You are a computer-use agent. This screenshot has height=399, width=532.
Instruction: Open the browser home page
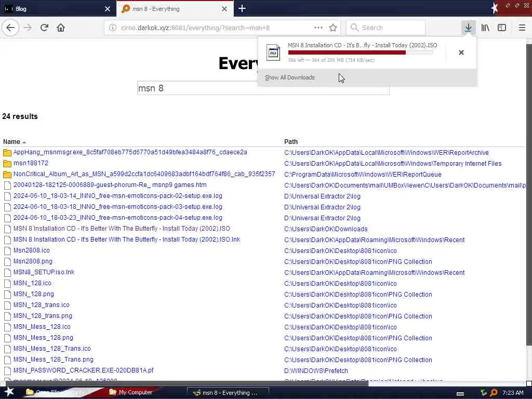[61, 28]
